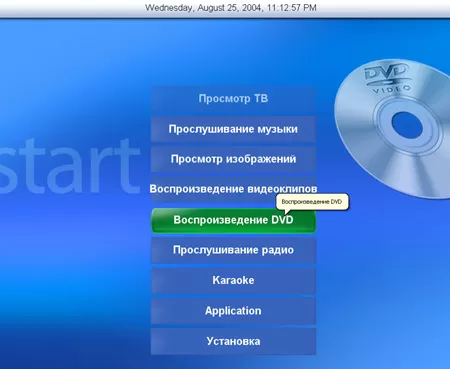This screenshot has width=450, height=369.
Task: Choose Воспроизведение видеоклипов menu entry
Action: 233,189
